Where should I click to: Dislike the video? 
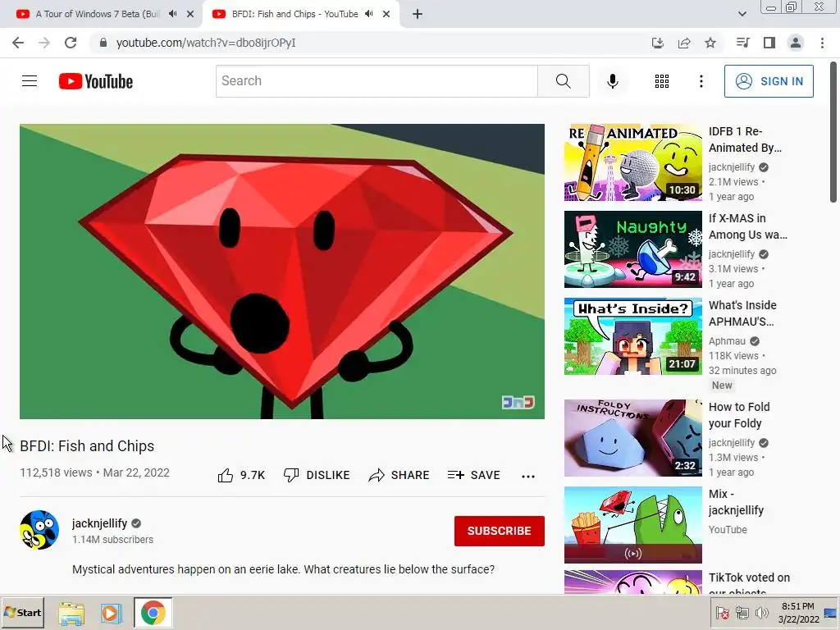317,475
